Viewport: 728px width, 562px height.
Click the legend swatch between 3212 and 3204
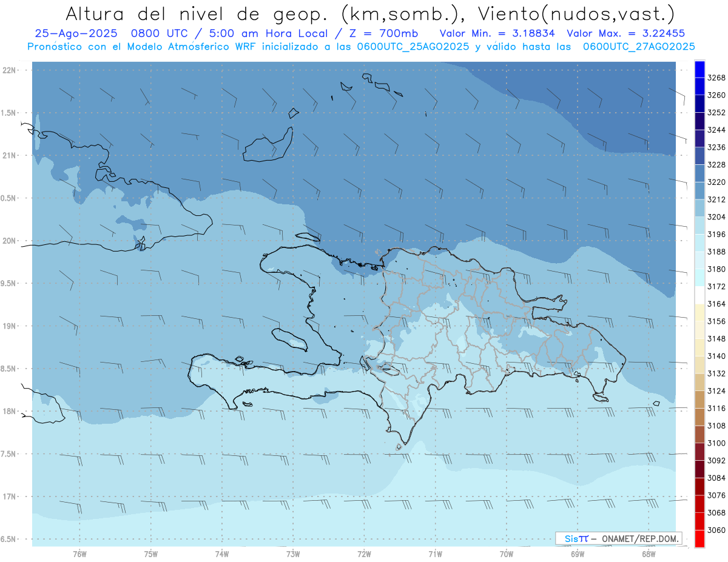pyautogui.click(x=699, y=208)
